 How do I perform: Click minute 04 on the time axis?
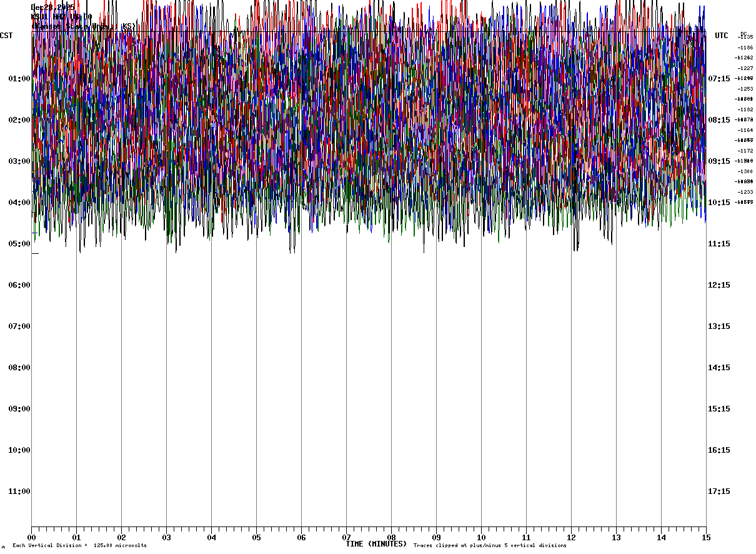(211, 538)
